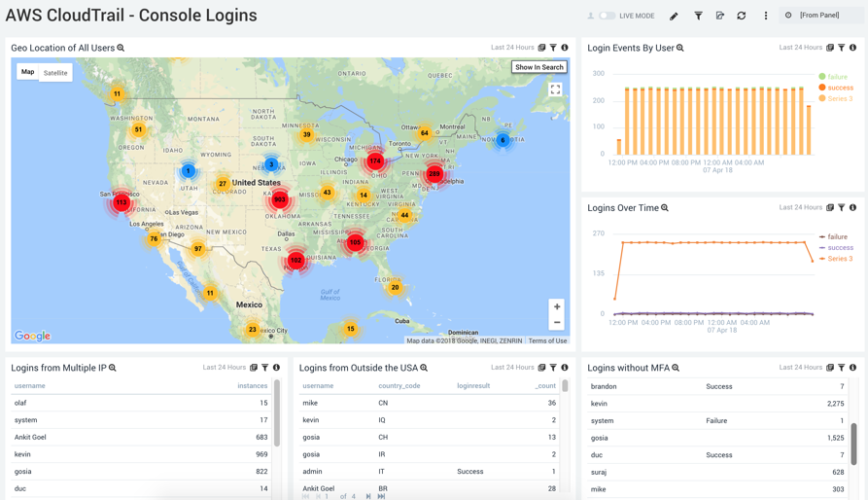Click filter icon in Logins from Outside USA header

coord(553,368)
